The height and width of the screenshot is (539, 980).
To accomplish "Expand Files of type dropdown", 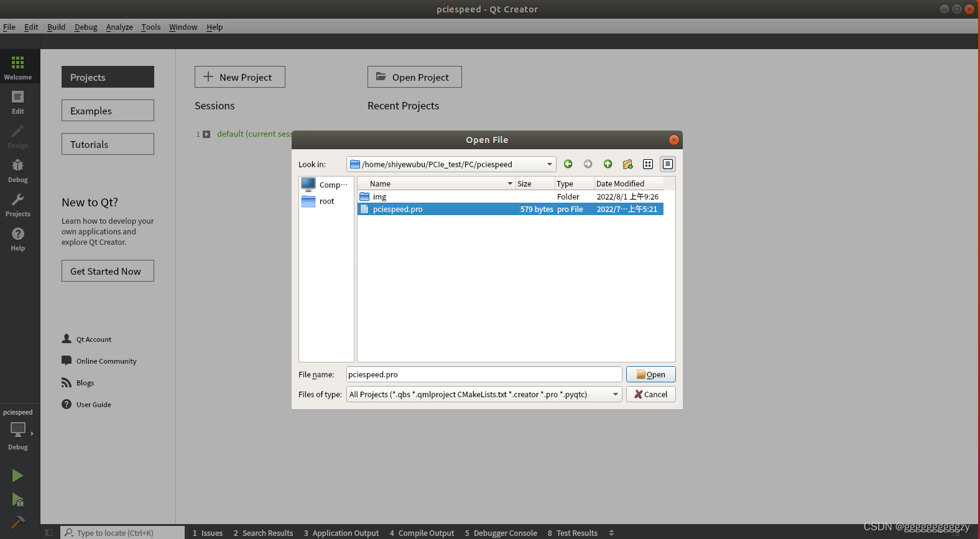I will coord(615,394).
